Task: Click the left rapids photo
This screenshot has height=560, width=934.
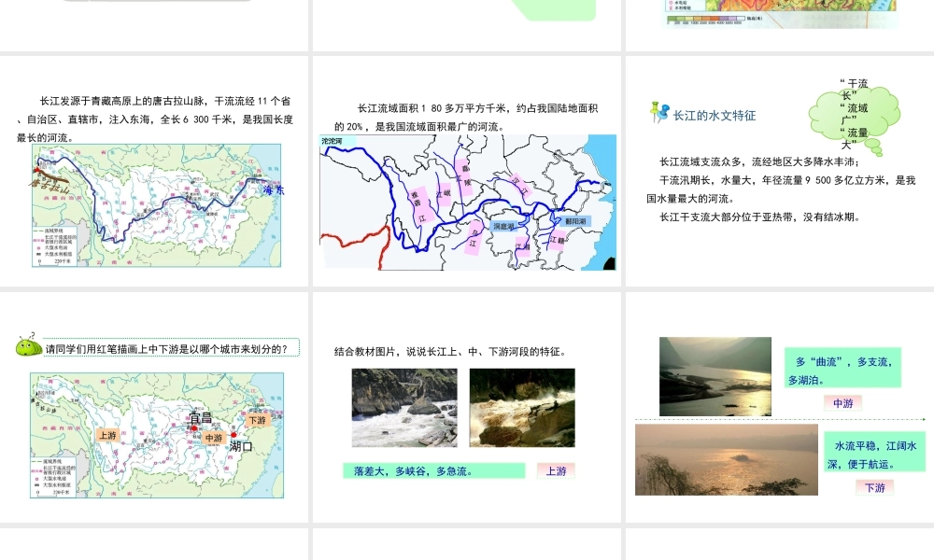Action: 404,408
